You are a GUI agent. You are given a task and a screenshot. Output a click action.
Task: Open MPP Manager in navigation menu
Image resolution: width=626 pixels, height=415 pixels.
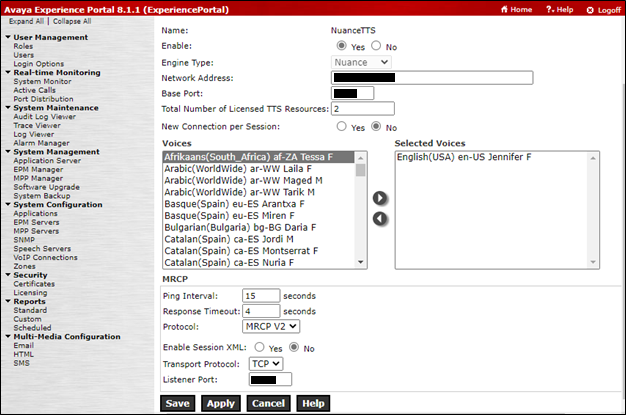[38, 178]
